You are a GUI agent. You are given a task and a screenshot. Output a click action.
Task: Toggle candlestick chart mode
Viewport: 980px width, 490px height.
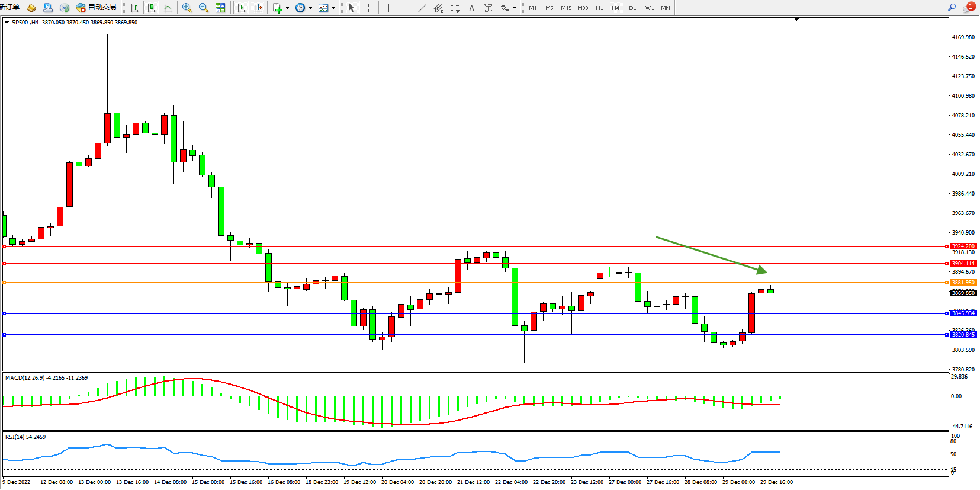click(x=151, y=8)
